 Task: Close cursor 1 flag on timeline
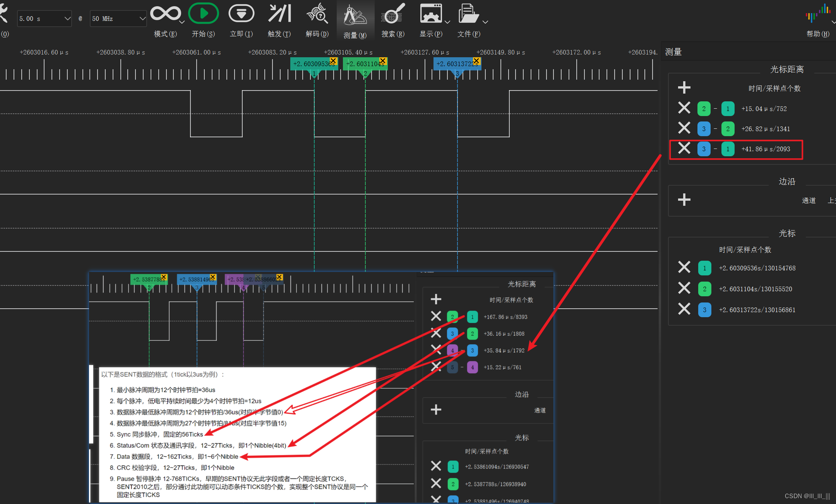tap(333, 61)
